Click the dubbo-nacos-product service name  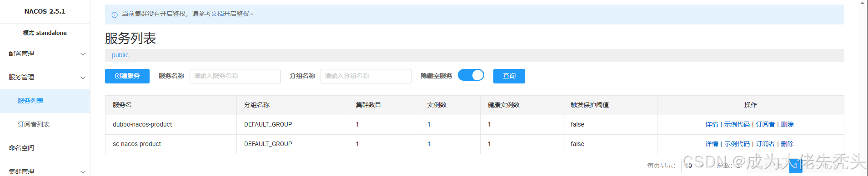[x=142, y=124]
